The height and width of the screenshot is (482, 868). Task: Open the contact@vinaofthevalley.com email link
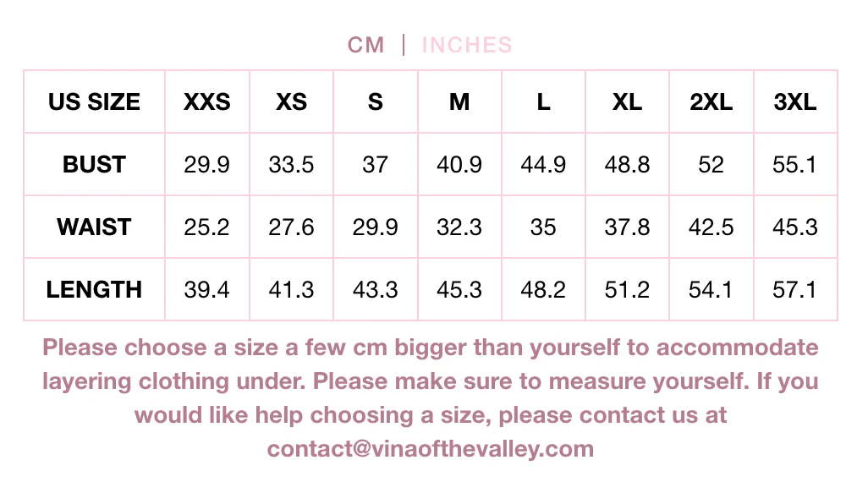430,448
